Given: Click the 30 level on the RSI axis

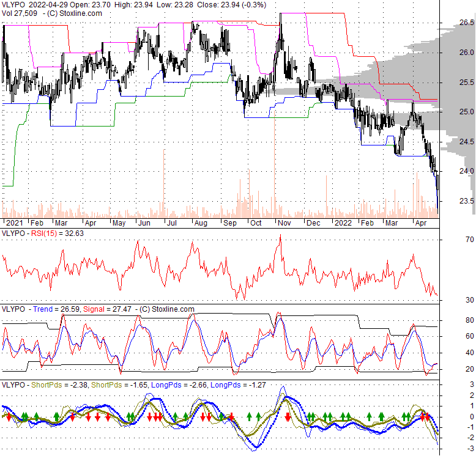Looking at the screenshot, I should point(470,300).
